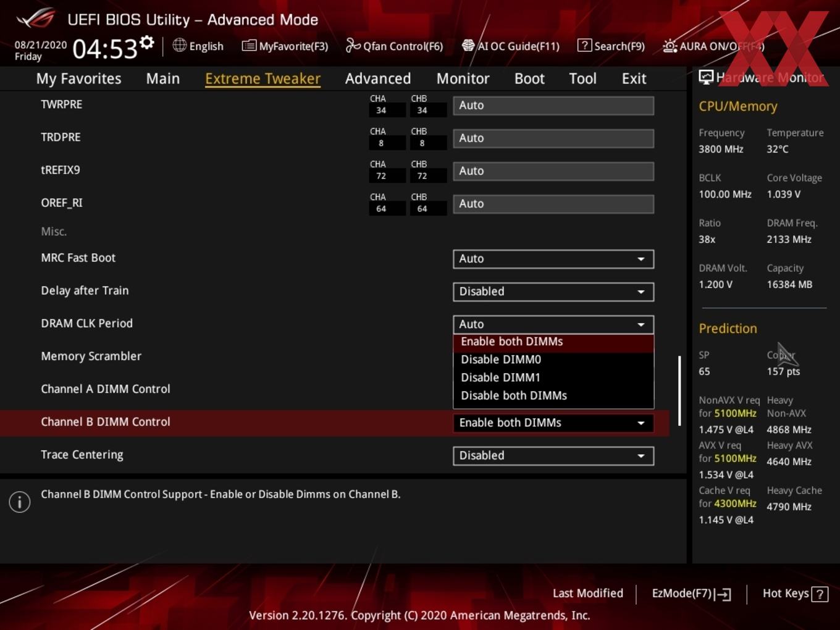
Task: Open the Tool tab
Action: click(x=582, y=78)
